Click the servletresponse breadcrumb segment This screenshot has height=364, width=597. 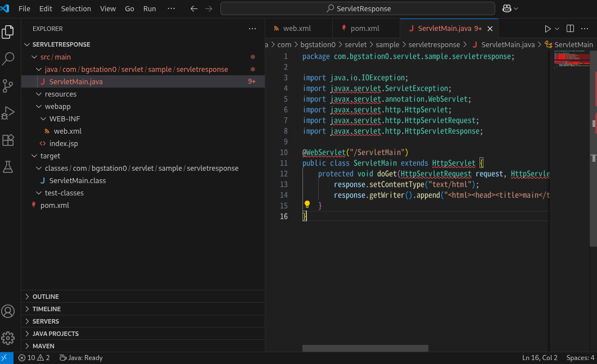pos(434,44)
